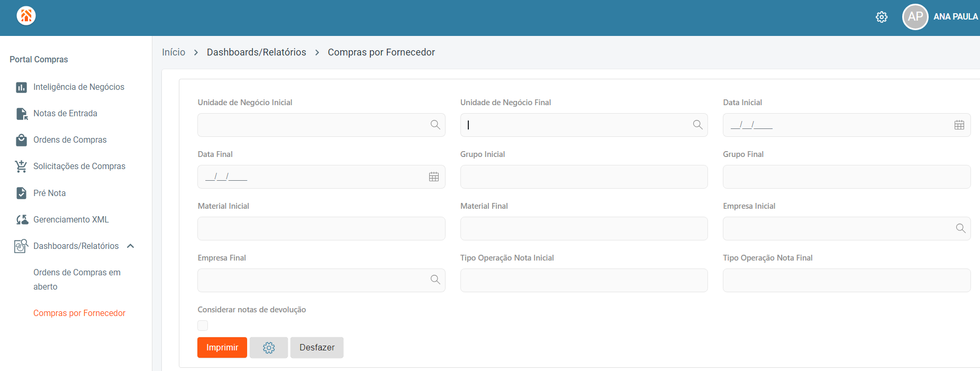Click search icon in Empresa Inicial field
Image resolution: width=980 pixels, height=371 pixels.
click(960, 228)
